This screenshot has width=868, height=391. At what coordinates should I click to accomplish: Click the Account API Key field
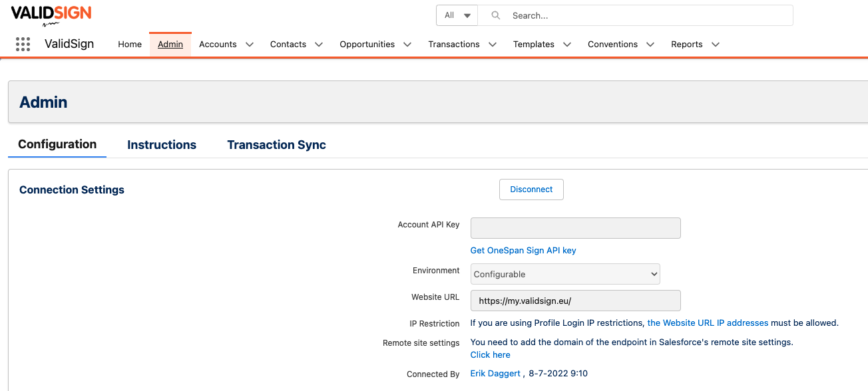[x=576, y=228]
